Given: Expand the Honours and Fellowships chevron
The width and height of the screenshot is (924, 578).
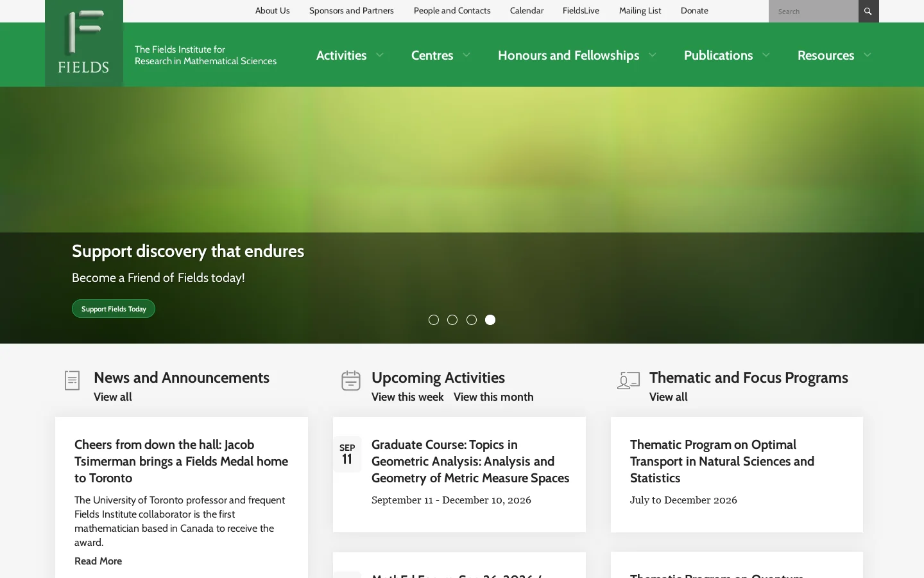Looking at the screenshot, I should 653,55.
